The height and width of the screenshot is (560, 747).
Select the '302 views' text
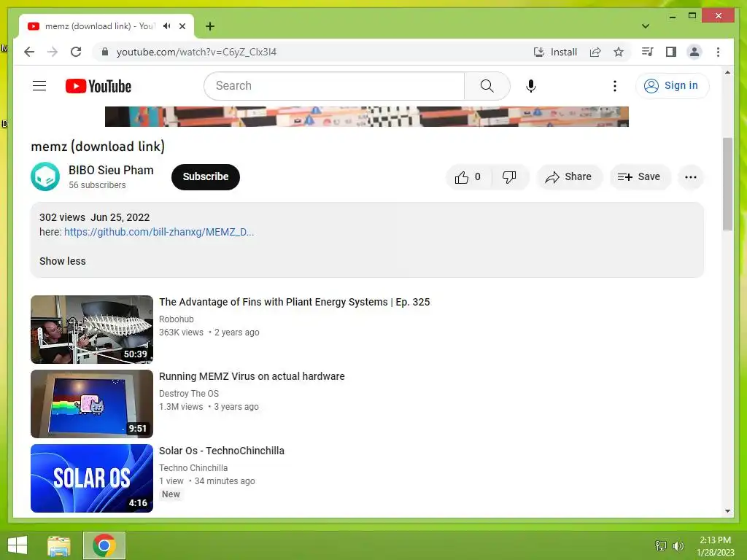62,217
